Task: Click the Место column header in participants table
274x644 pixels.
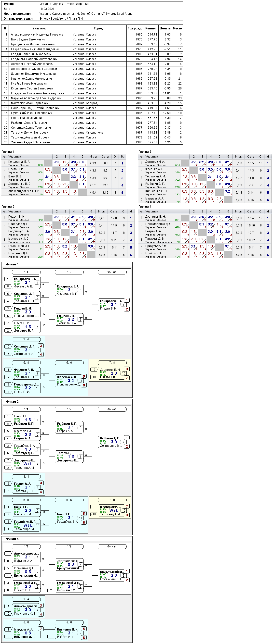Action: (177, 28)
